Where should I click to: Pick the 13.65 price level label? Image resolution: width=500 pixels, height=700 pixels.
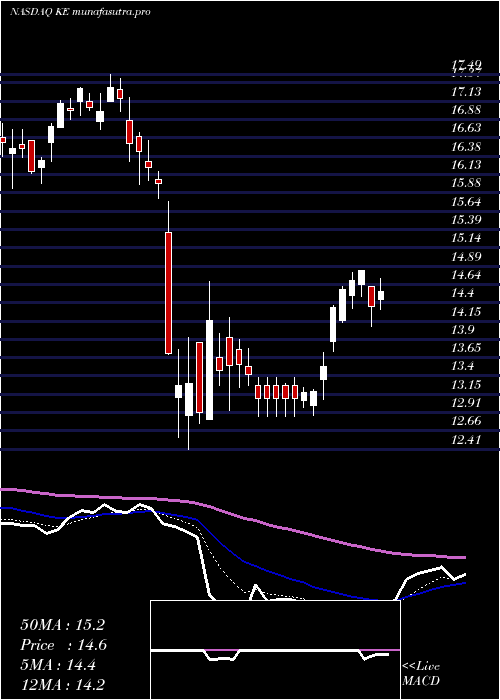(466, 348)
